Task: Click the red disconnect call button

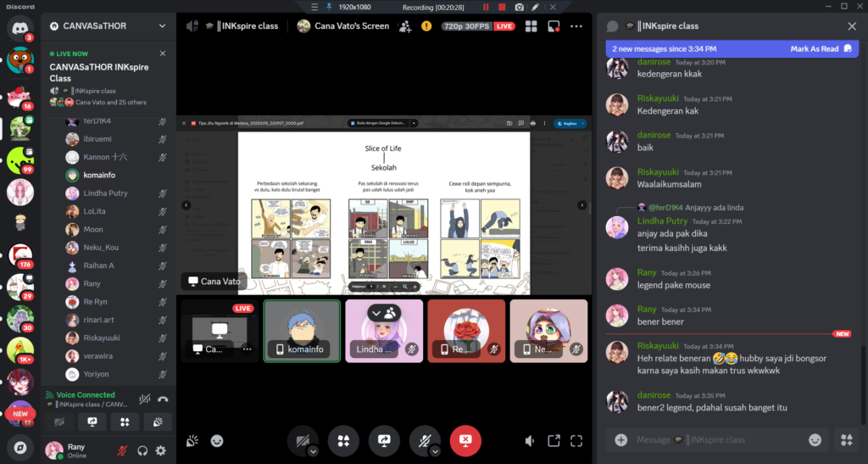Action: pyautogui.click(x=465, y=441)
